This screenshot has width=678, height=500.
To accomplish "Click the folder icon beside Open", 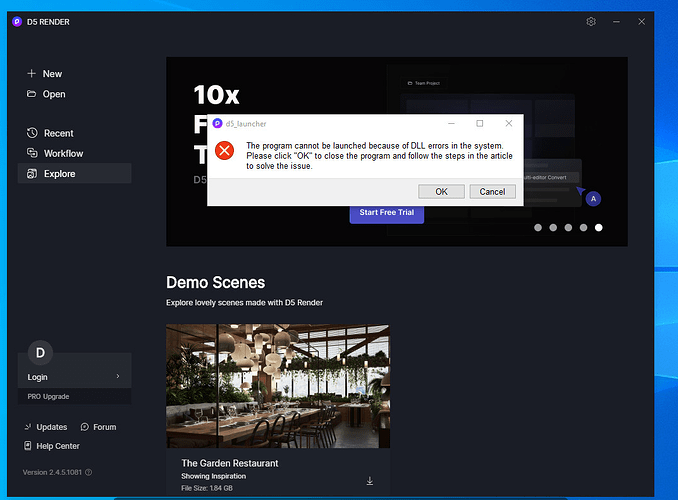I will click(32, 93).
